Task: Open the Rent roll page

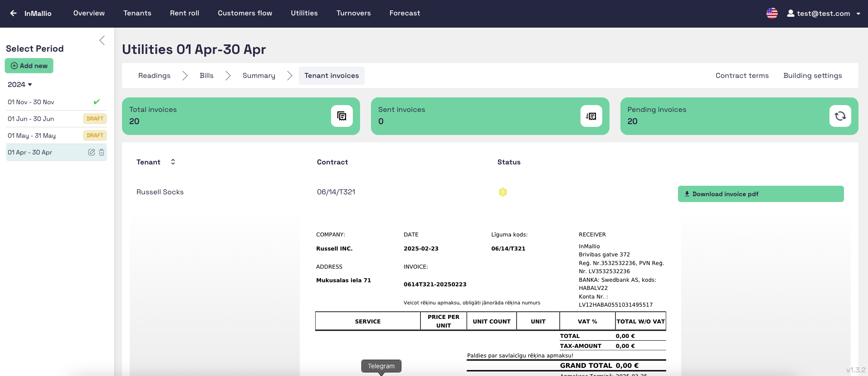Action: [185, 13]
